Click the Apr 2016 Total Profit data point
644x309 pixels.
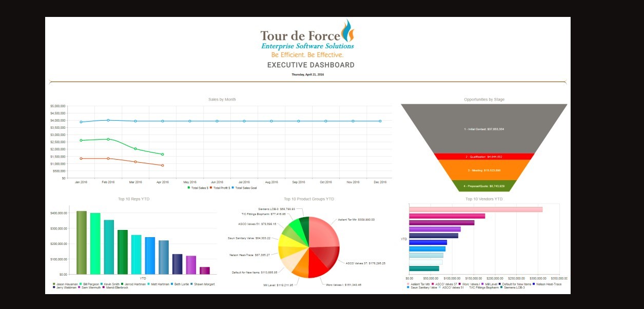point(163,165)
